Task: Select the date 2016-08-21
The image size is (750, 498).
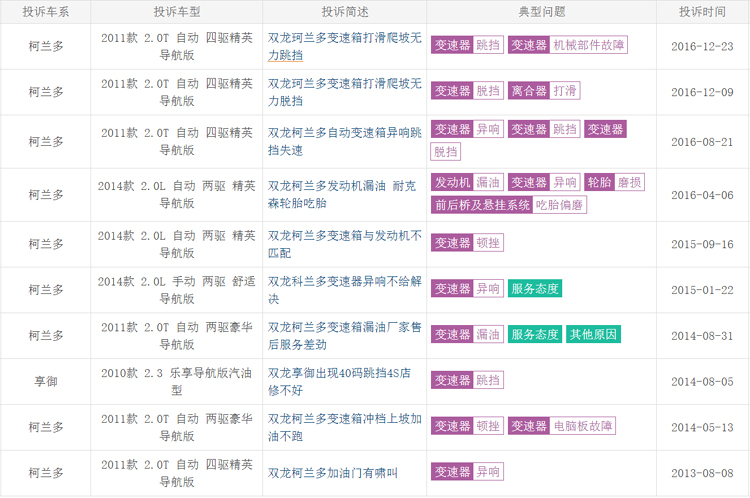Action: [x=702, y=142]
